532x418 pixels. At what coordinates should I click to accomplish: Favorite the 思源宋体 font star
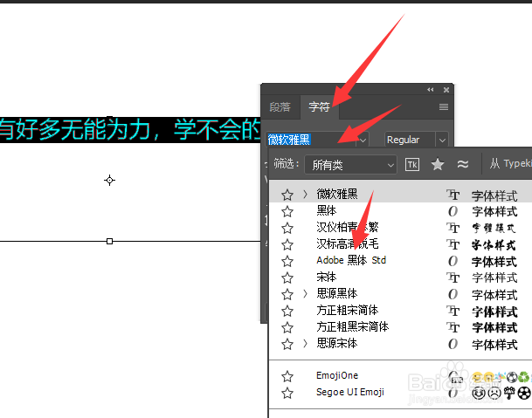pos(287,344)
